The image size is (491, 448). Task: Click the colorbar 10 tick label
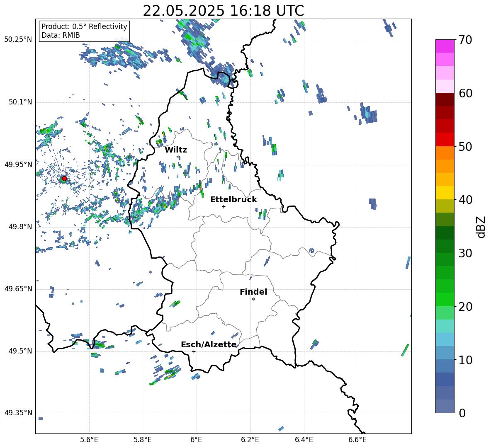click(x=466, y=360)
